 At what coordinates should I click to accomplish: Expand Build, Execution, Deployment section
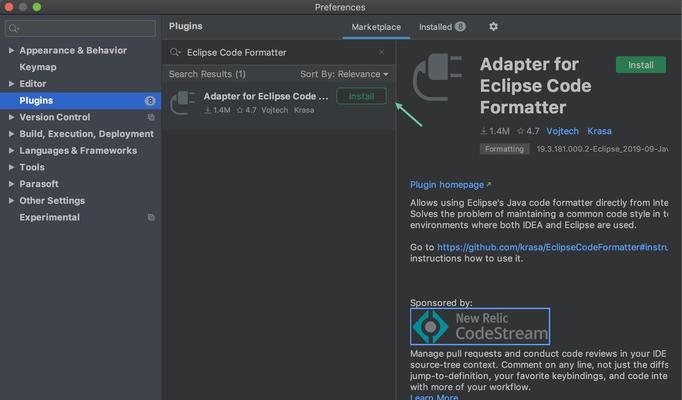coord(11,134)
